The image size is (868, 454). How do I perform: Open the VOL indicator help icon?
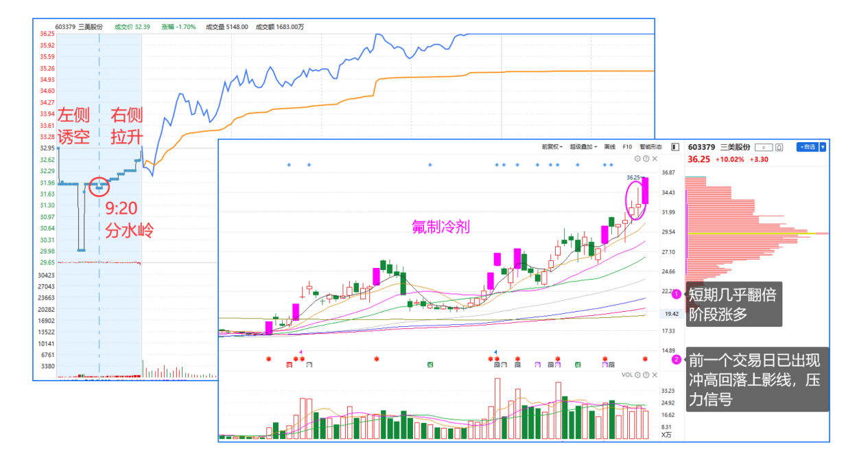tap(646, 375)
